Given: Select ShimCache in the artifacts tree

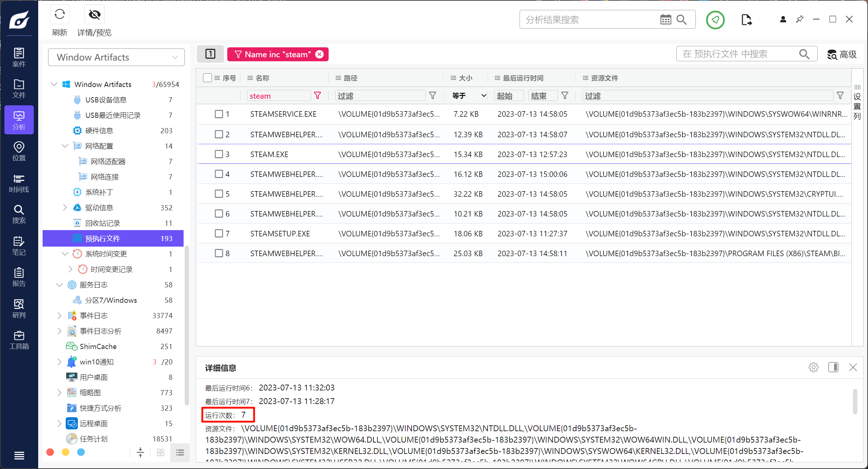Looking at the screenshot, I should (x=98, y=346).
